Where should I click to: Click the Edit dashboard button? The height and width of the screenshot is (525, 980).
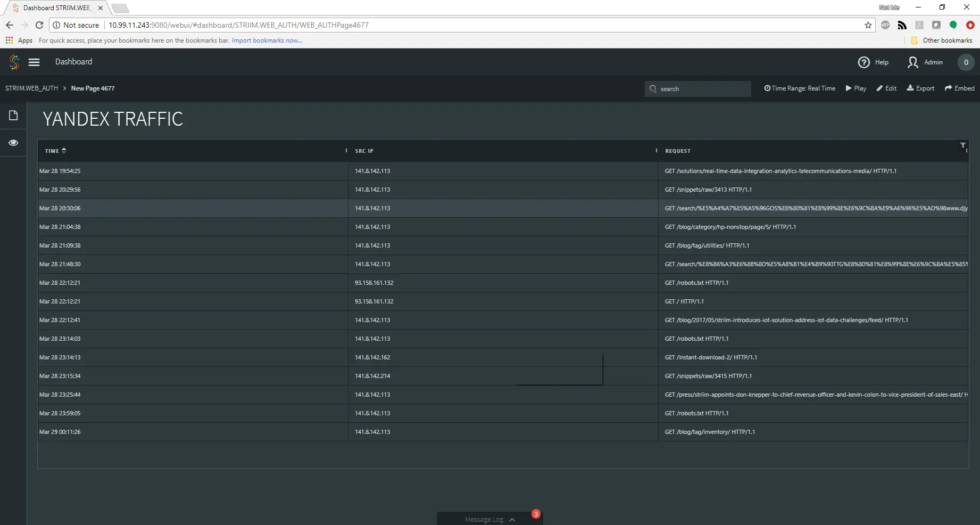tap(886, 88)
